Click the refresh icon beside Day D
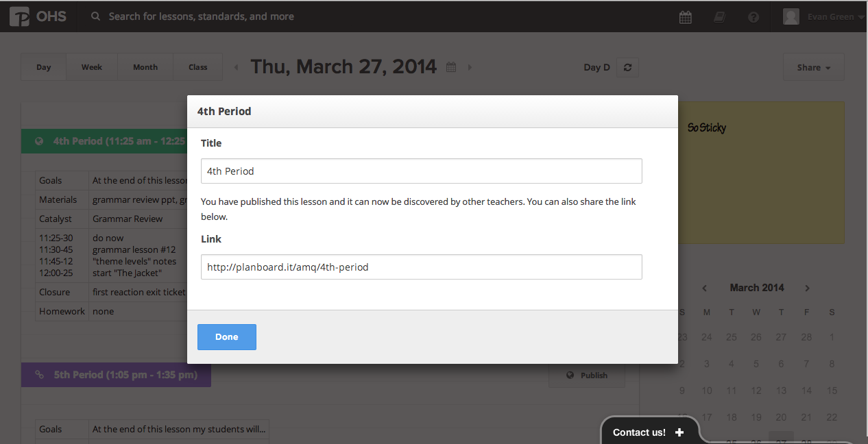Screen dimensions: 868x444 [x=627, y=67]
